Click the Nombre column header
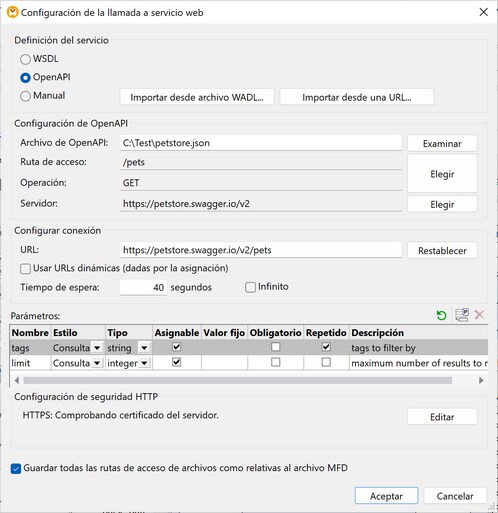 [30, 333]
